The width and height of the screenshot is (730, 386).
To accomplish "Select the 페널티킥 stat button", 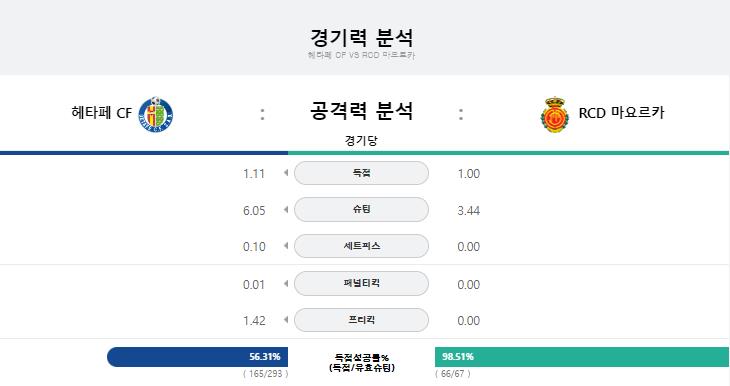I will coord(361,283).
